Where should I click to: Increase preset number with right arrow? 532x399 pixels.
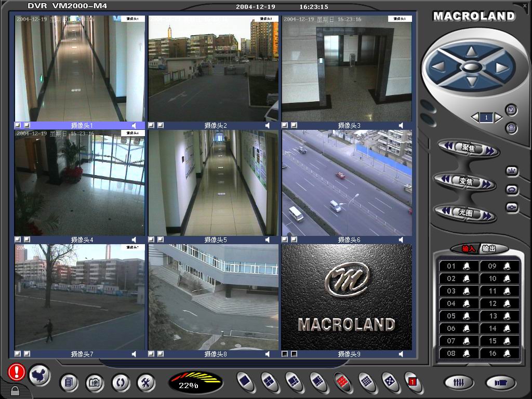(x=498, y=118)
